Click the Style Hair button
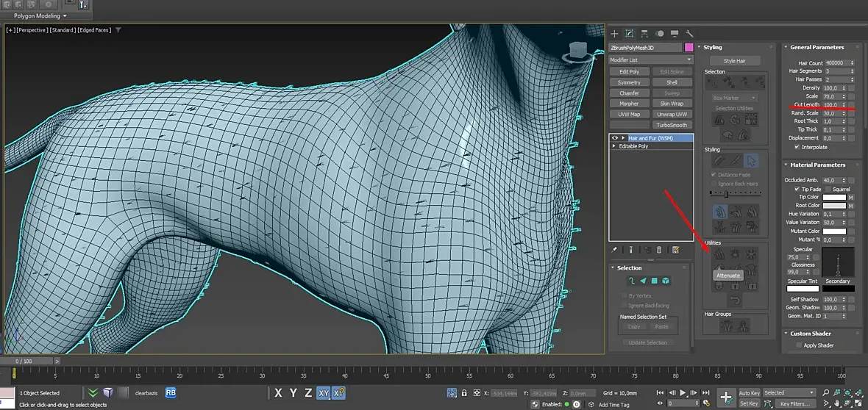Screen dimensions: 868x410 pos(735,61)
